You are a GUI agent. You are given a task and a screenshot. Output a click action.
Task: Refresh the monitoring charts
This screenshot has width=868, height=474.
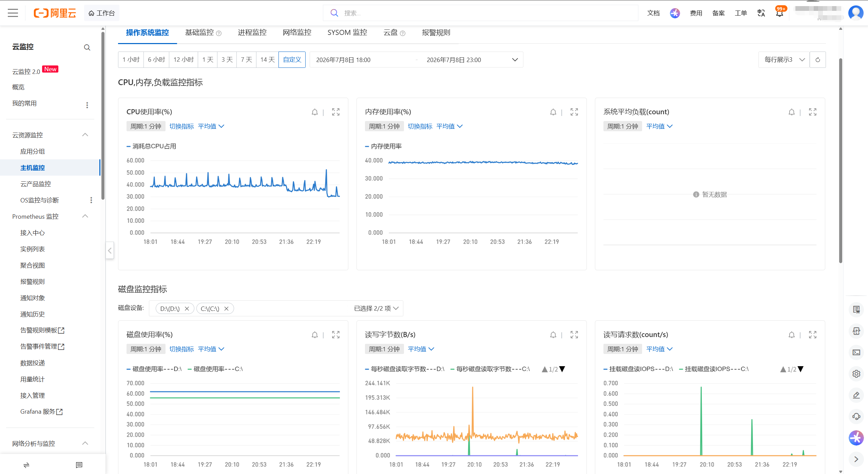click(x=817, y=60)
